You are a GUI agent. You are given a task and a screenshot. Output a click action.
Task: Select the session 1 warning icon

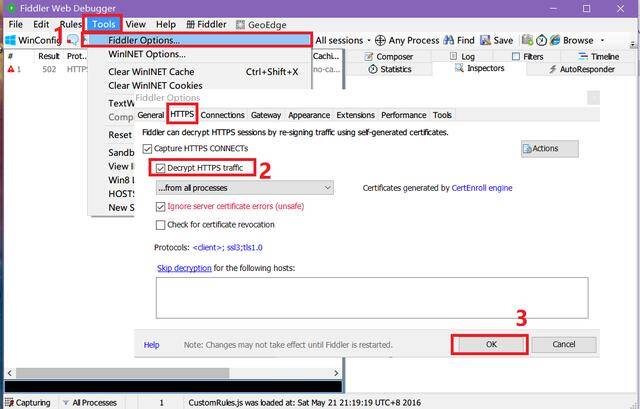click(11, 69)
